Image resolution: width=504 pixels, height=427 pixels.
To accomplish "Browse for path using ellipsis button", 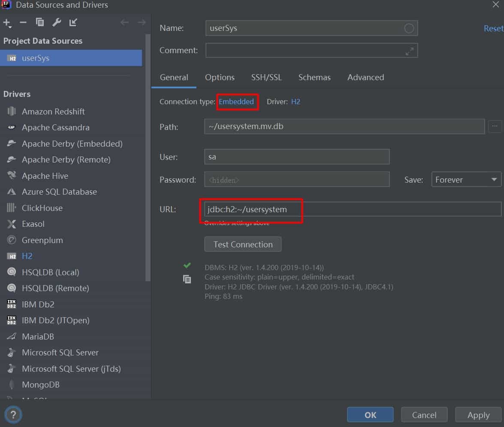I will tap(495, 126).
